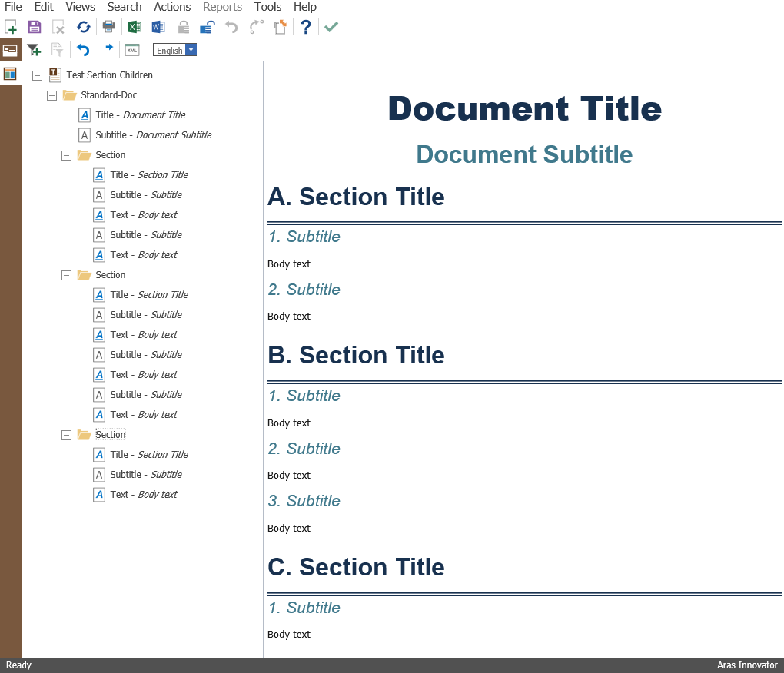784x673 pixels.
Task: Click the blue unlock padlock icon
Action: click(207, 27)
